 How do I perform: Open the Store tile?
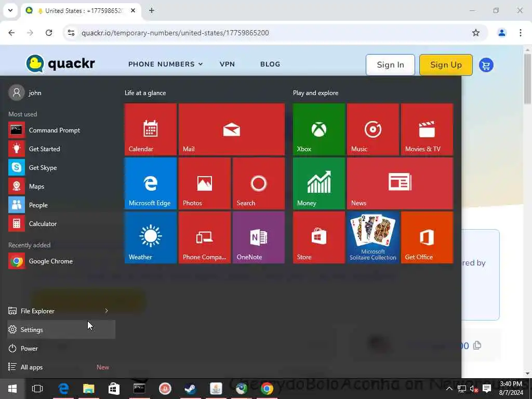click(x=318, y=237)
